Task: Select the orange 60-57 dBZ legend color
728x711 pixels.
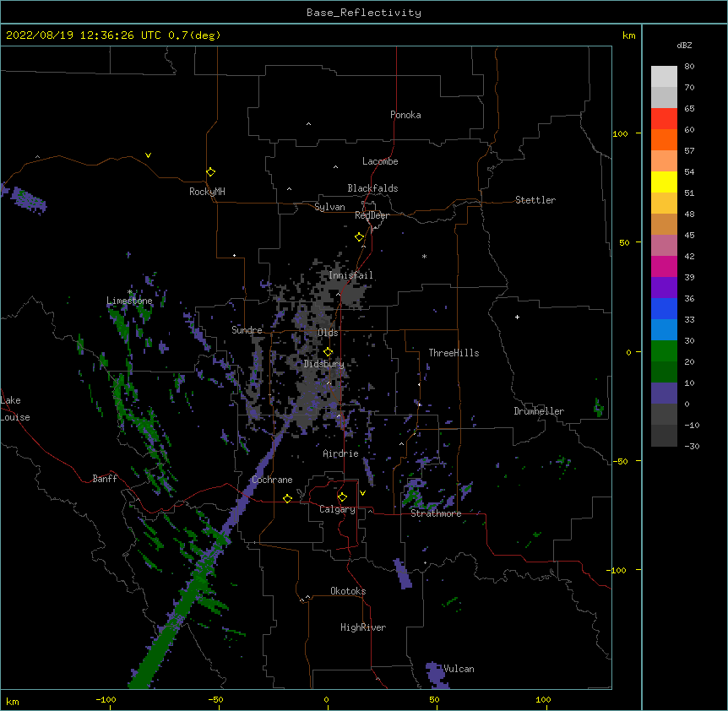Action: (664, 139)
